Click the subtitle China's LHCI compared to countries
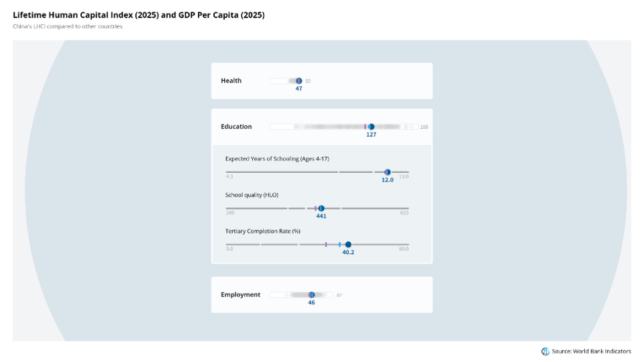 point(68,26)
